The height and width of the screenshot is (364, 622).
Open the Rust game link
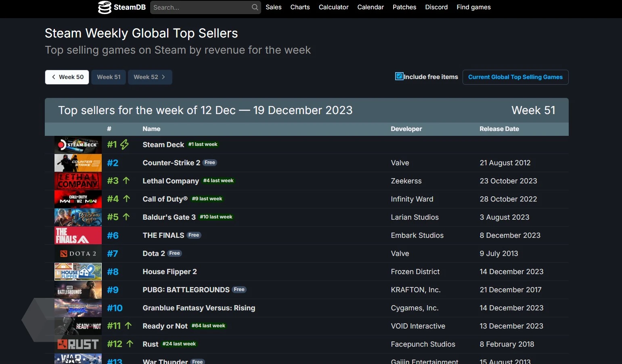pyautogui.click(x=150, y=344)
